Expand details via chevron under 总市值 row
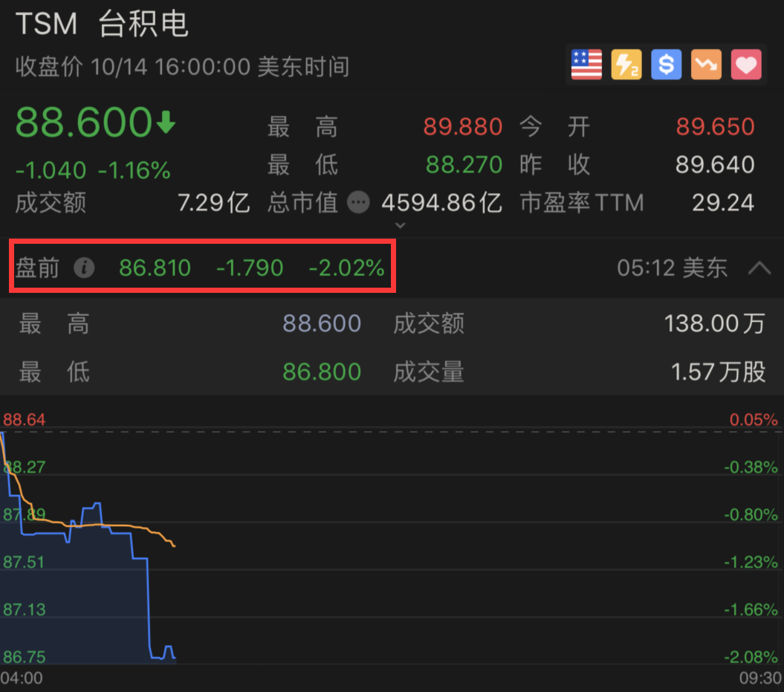 coord(400,224)
